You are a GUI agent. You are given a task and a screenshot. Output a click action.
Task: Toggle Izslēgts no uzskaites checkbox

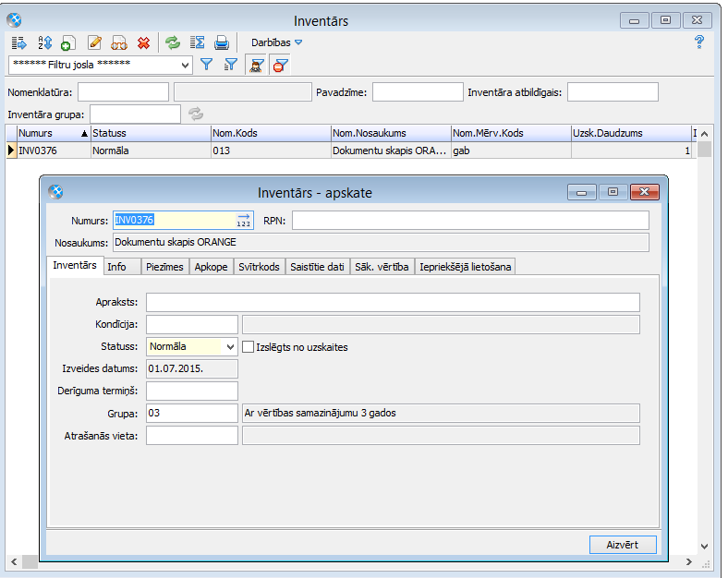[248, 346]
